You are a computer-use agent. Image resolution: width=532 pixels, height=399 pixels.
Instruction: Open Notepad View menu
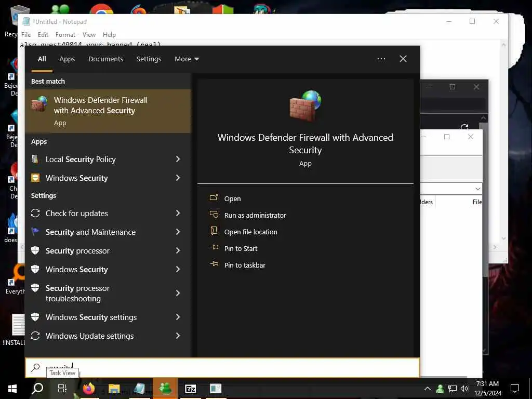coord(89,35)
